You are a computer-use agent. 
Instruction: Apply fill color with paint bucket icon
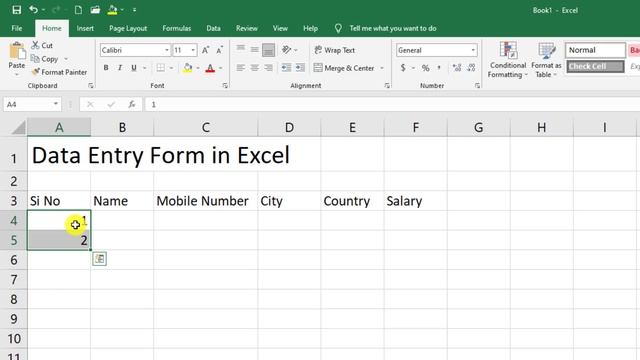(188, 68)
